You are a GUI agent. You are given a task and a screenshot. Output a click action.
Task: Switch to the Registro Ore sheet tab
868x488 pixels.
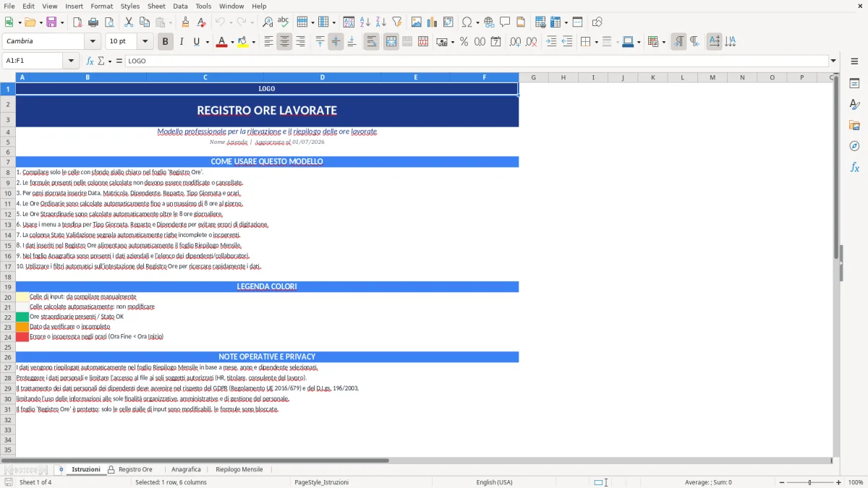135,469
